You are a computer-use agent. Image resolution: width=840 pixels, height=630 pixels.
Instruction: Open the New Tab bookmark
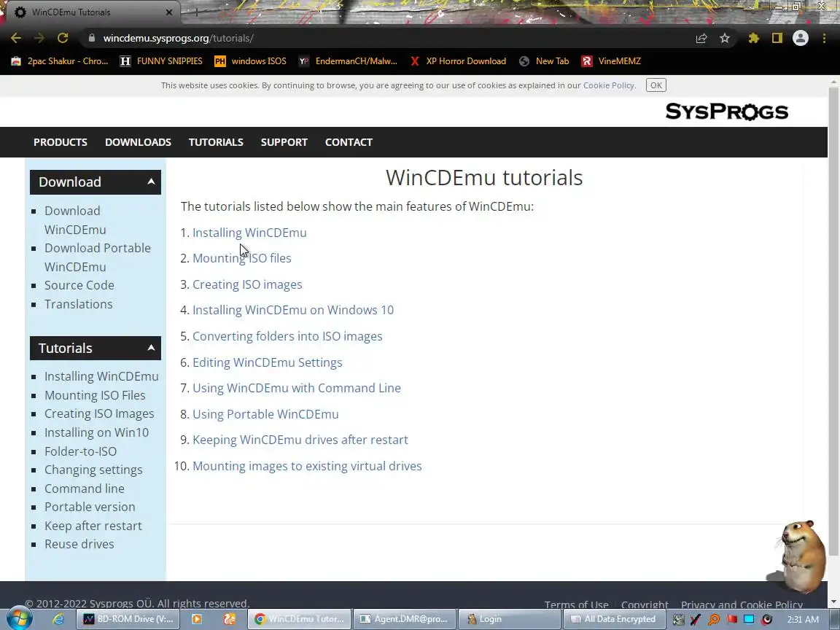pyautogui.click(x=544, y=61)
